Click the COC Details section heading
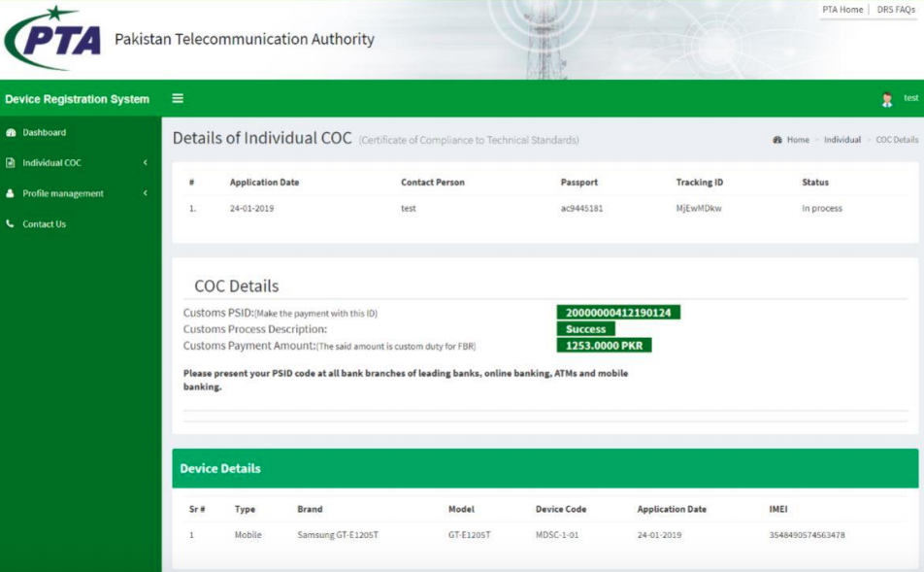The image size is (924, 572). tap(237, 286)
